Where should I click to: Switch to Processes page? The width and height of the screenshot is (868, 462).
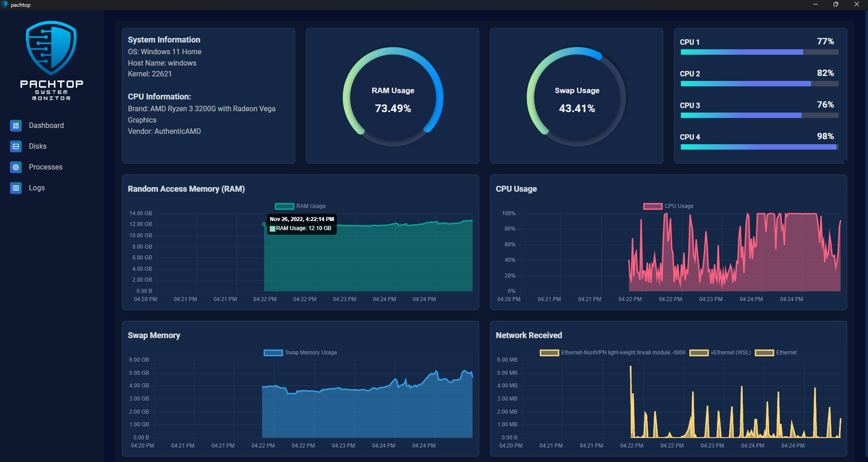click(46, 167)
